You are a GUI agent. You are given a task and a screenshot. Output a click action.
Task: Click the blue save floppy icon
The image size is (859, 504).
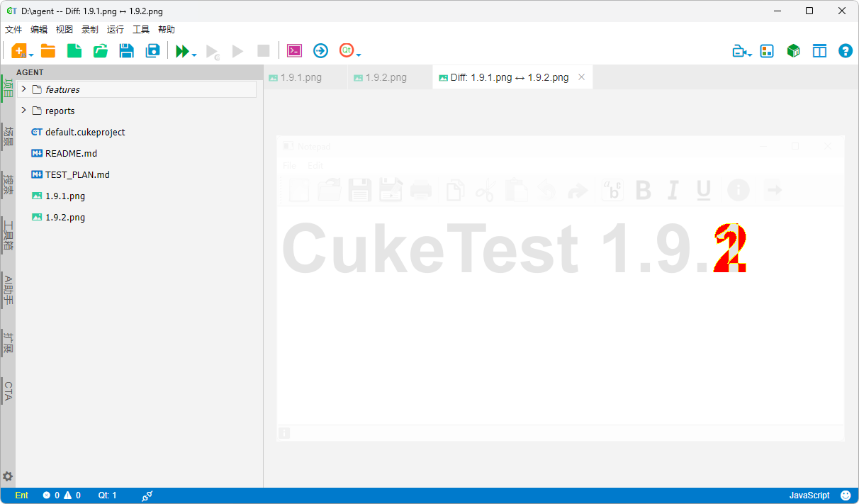click(x=127, y=51)
